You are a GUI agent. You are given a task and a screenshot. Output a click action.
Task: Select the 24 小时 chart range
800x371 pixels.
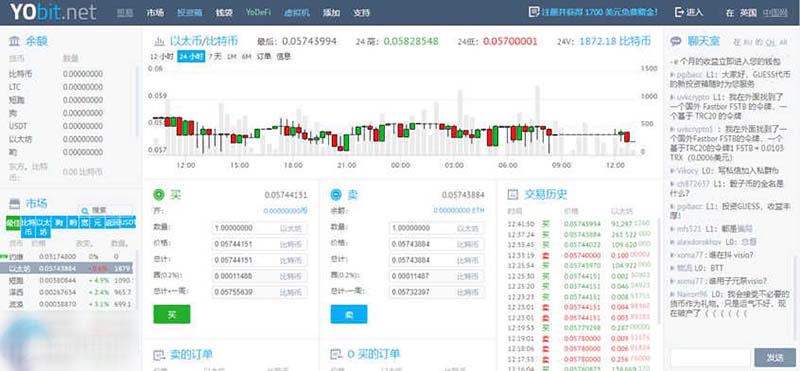[x=191, y=57]
